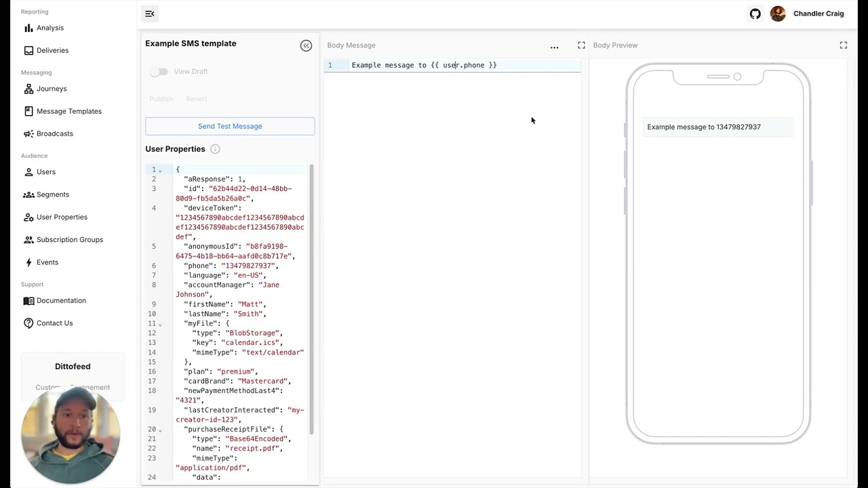The height and width of the screenshot is (488, 868).
Task: Click Example SMS template title
Action: [191, 43]
